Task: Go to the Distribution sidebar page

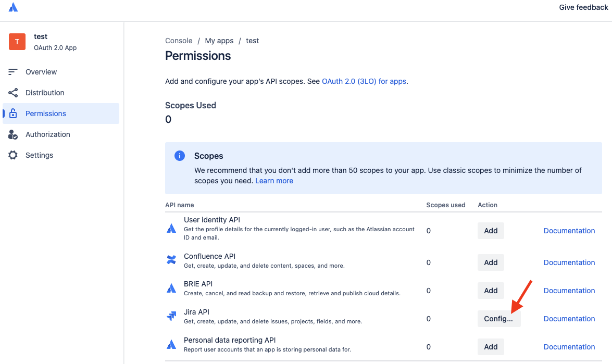Action: click(x=45, y=93)
